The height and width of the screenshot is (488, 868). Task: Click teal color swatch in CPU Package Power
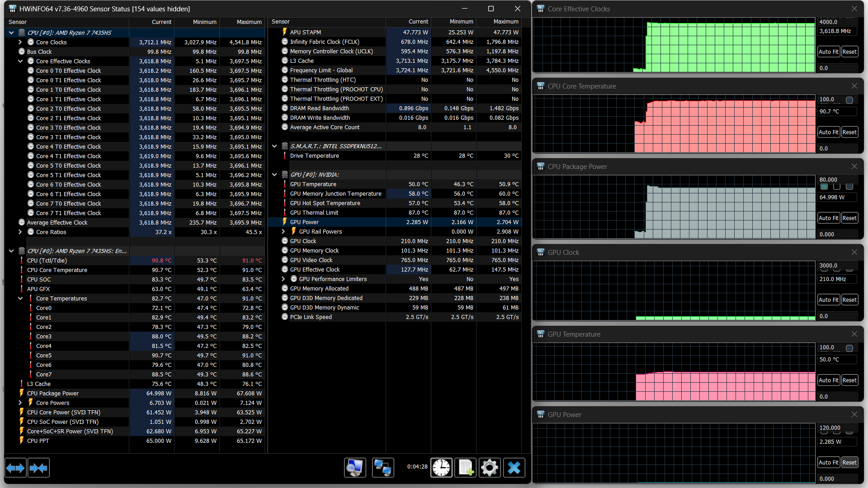[824, 187]
